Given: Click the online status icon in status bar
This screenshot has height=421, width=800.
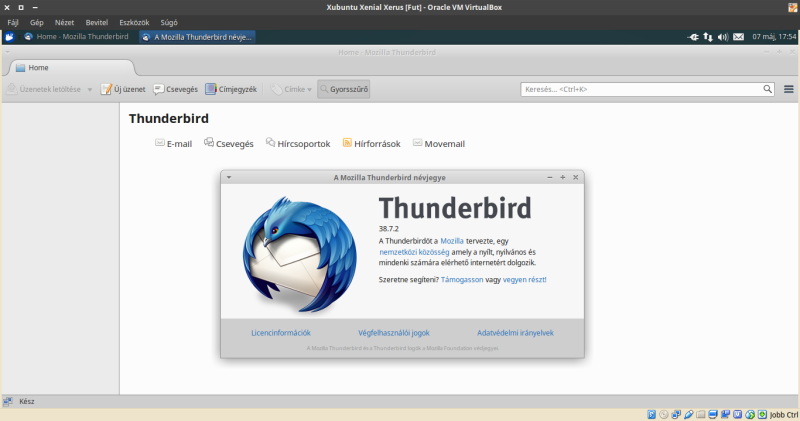Looking at the screenshot, I should tap(8, 402).
